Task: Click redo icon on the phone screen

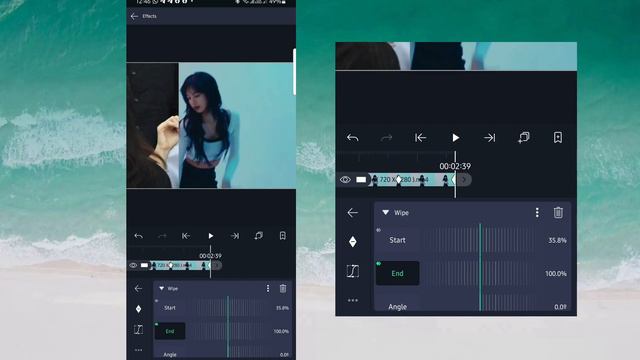Action: [162, 236]
